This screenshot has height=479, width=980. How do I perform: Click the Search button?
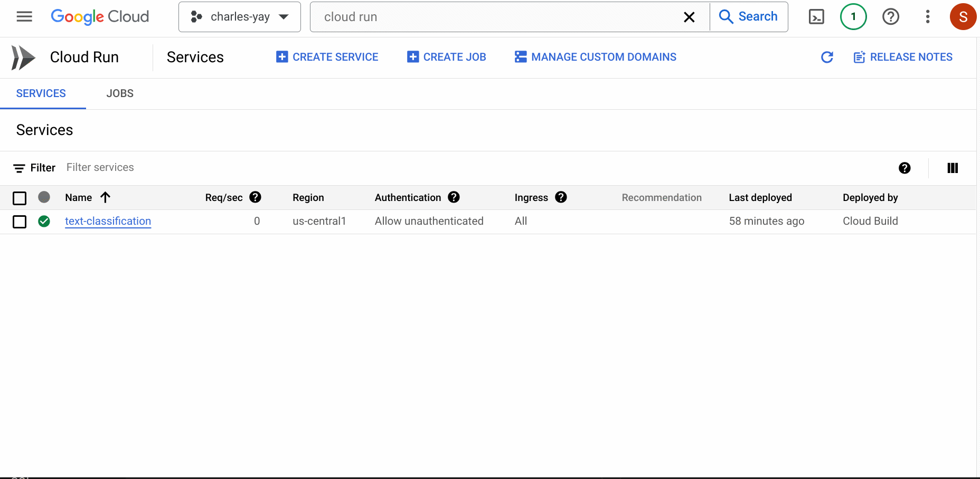click(749, 17)
